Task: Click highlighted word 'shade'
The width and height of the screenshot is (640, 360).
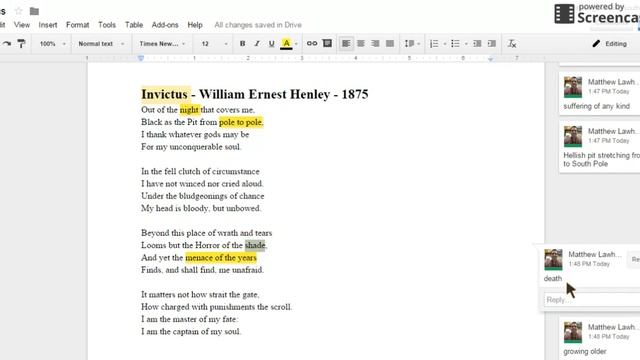Action: (255, 245)
